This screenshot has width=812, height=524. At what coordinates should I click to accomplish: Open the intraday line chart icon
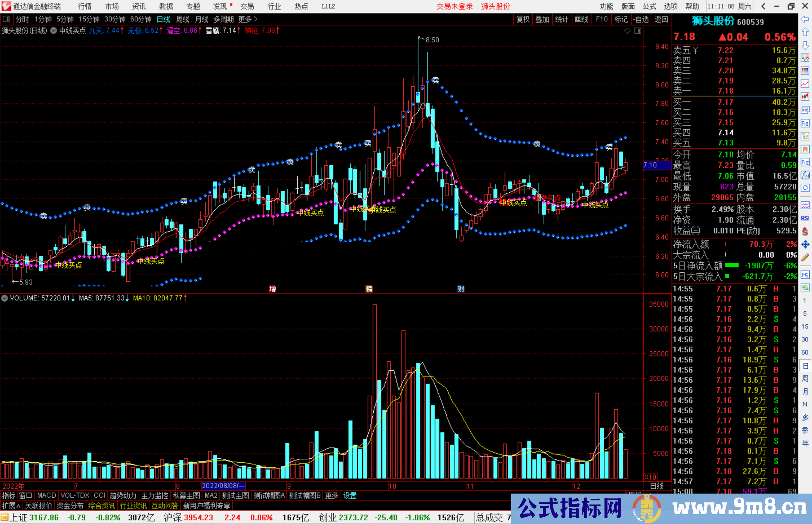click(x=805, y=84)
